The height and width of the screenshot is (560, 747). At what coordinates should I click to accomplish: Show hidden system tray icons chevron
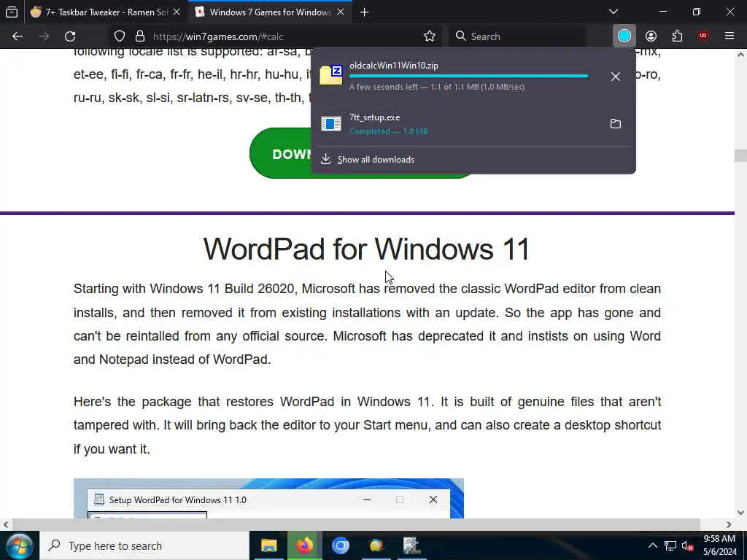coord(653,545)
